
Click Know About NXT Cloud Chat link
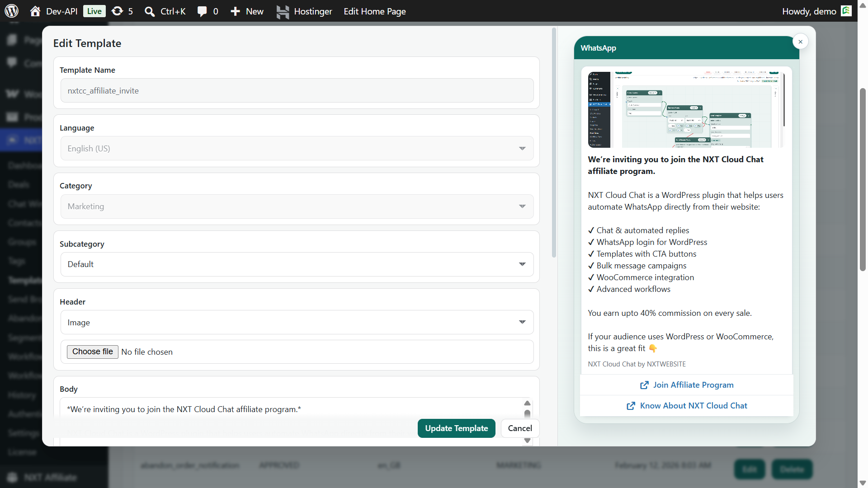tap(687, 406)
